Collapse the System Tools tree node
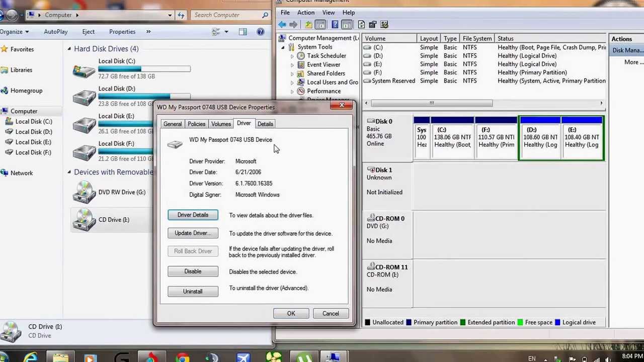 coord(283,47)
